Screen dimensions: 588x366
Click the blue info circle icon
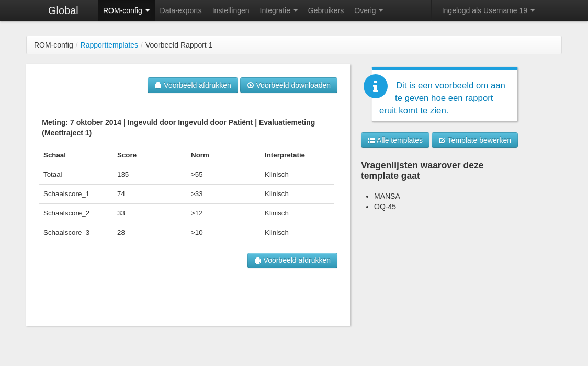click(376, 86)
